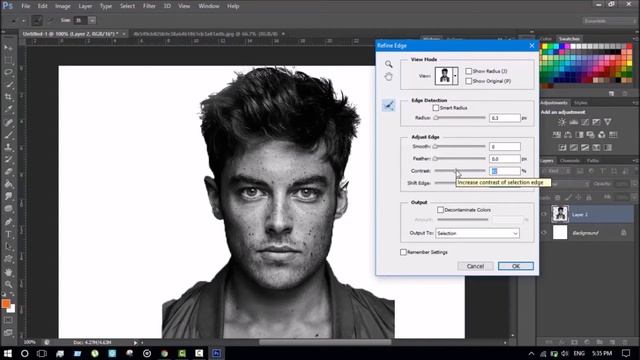
Task: Click the add-to-selection mode in options bar
Action: point(37,20)
